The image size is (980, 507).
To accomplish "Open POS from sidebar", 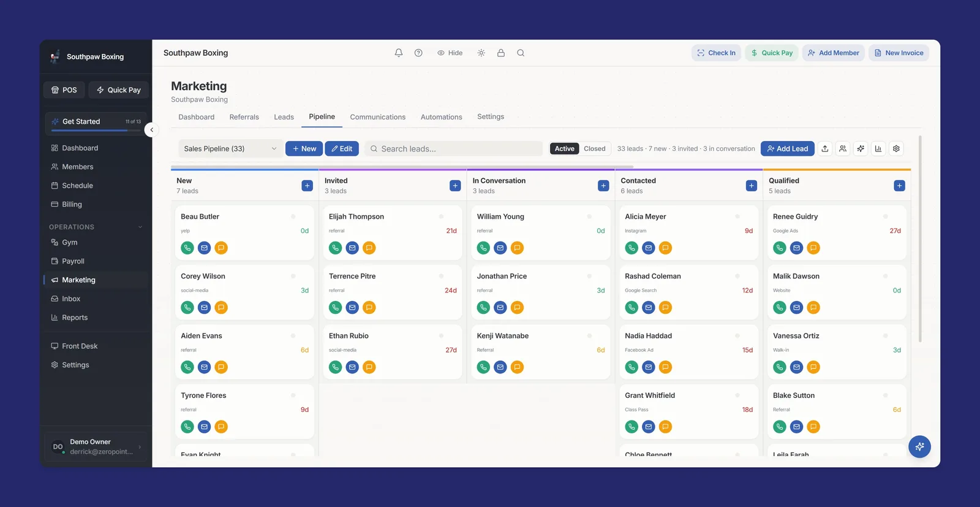I will tap(64, 90).
